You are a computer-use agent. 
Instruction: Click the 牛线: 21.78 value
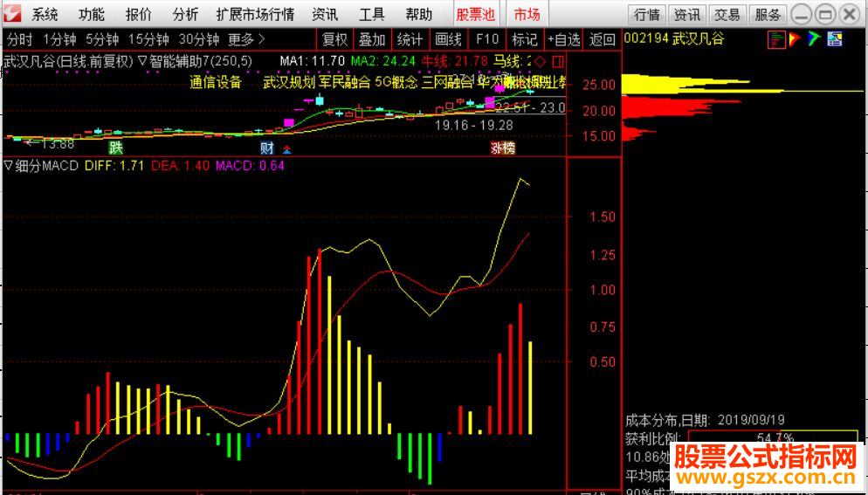(454, 60)
